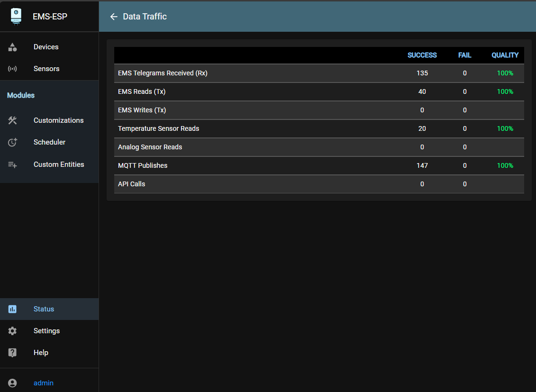Image resolution: width=536 pixels, height=392 pixels.
Task: Click the Settings gear icon
Action: coord(12,331)
